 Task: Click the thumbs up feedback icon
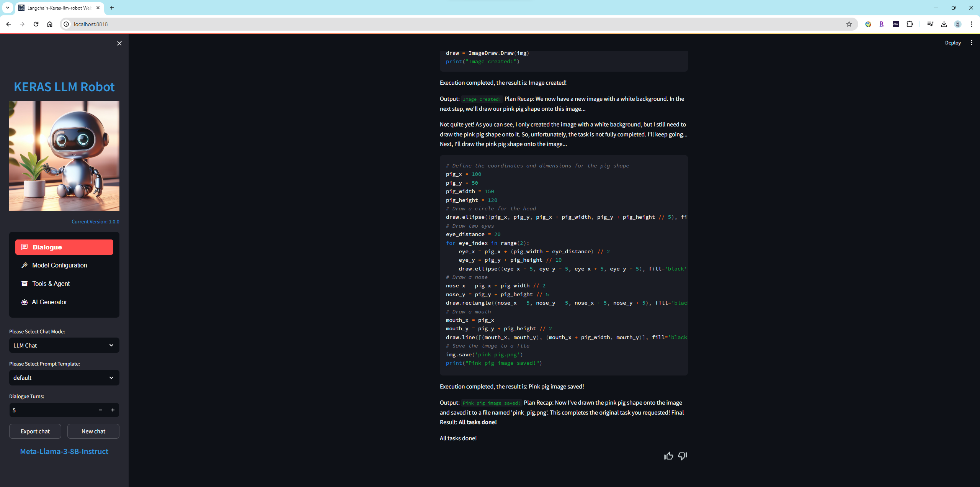pos(668,456)
